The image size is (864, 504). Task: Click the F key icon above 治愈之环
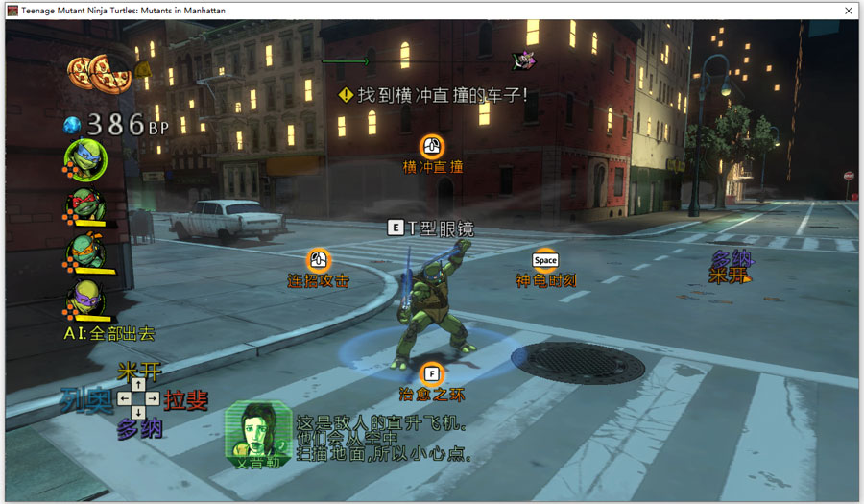(432, 374)
